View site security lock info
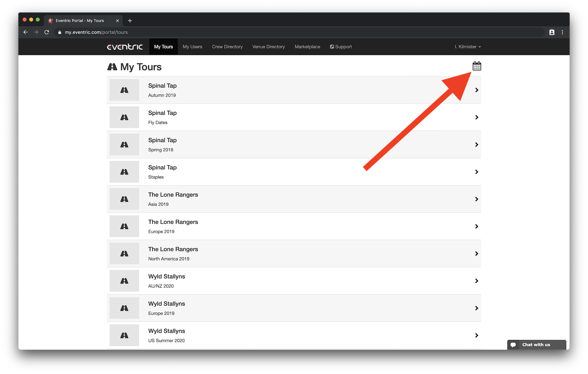This screenshot has width=588, height=374. 60,32
